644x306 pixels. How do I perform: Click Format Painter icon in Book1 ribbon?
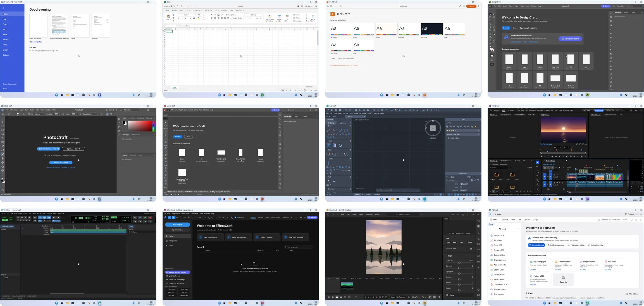coord(174,21)
